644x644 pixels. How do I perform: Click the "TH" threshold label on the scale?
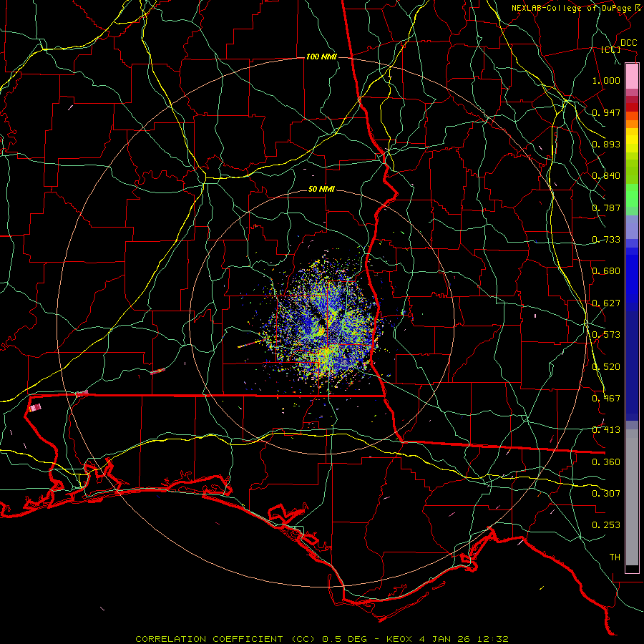[615, 557]
